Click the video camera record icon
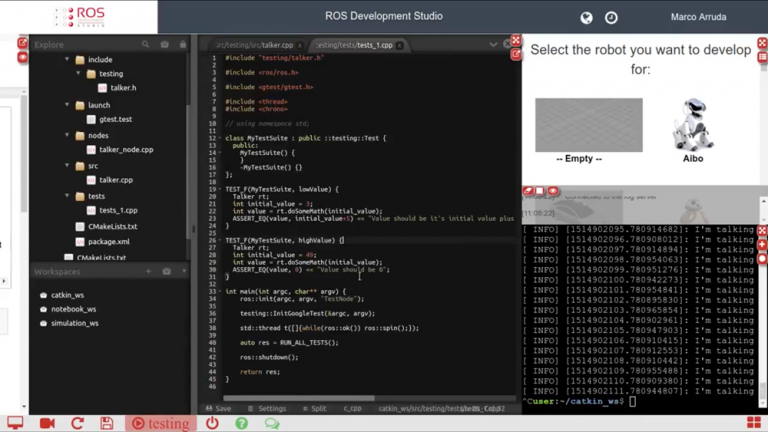The image size is (768, 432). [47, 423]
